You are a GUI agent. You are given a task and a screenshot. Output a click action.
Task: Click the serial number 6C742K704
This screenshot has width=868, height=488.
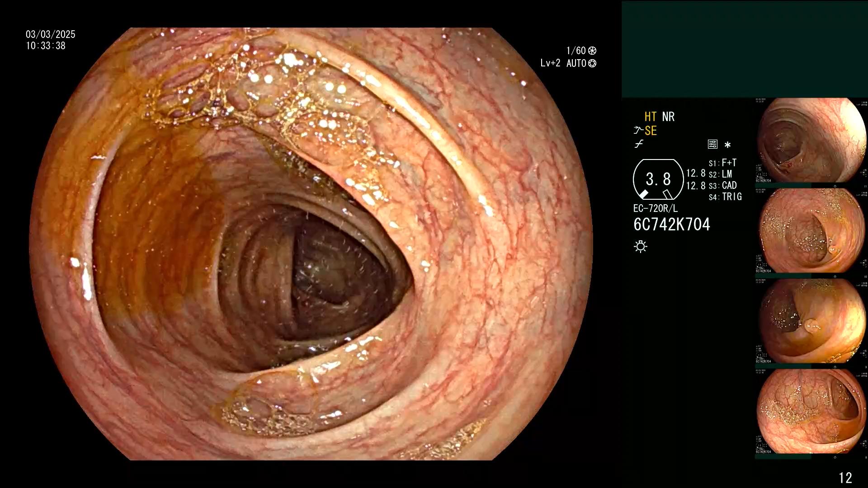(672, 225)
